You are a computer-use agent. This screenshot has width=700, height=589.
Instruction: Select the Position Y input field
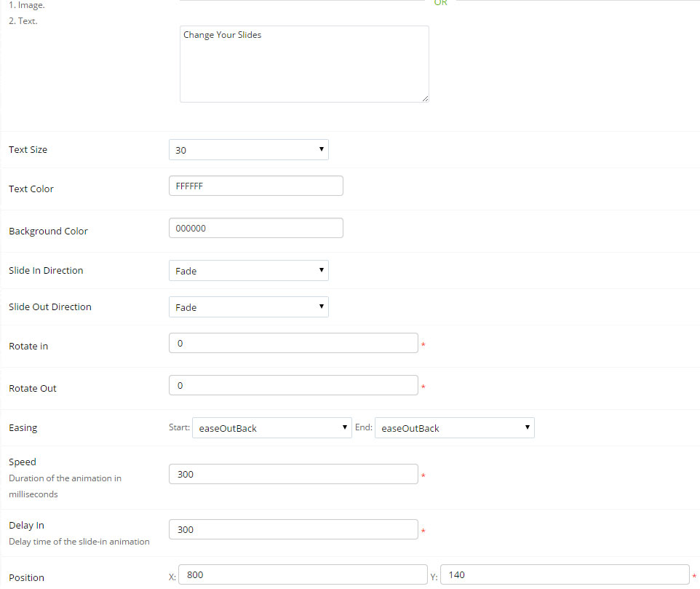pyautogui.click(x=565, y=575)
